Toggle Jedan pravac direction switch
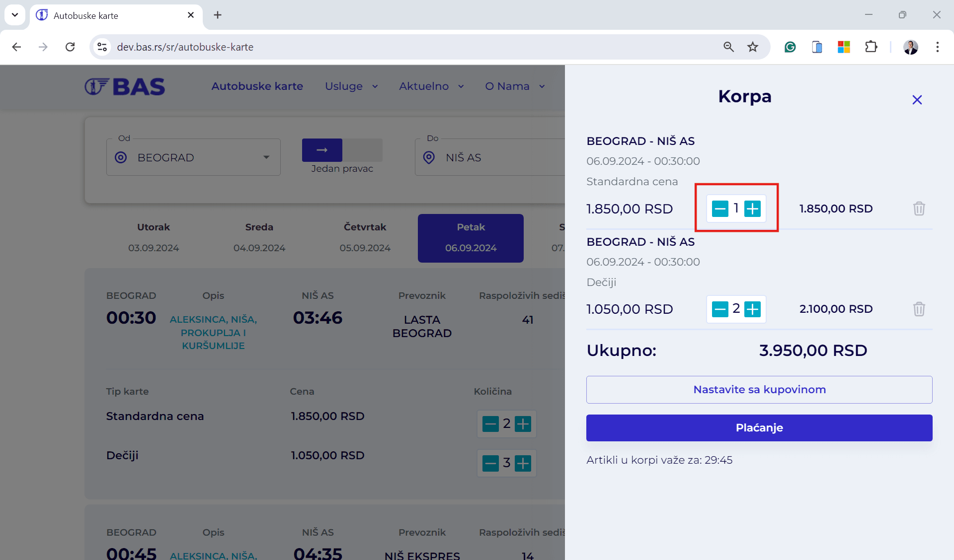954x560 pixels. pyautogui.click(x=342, y=150)
